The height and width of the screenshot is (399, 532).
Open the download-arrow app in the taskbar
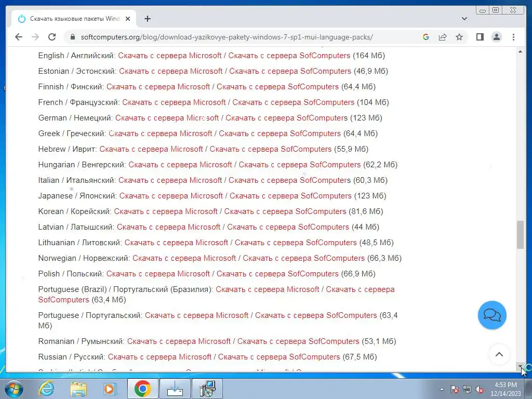click(175, 389)
